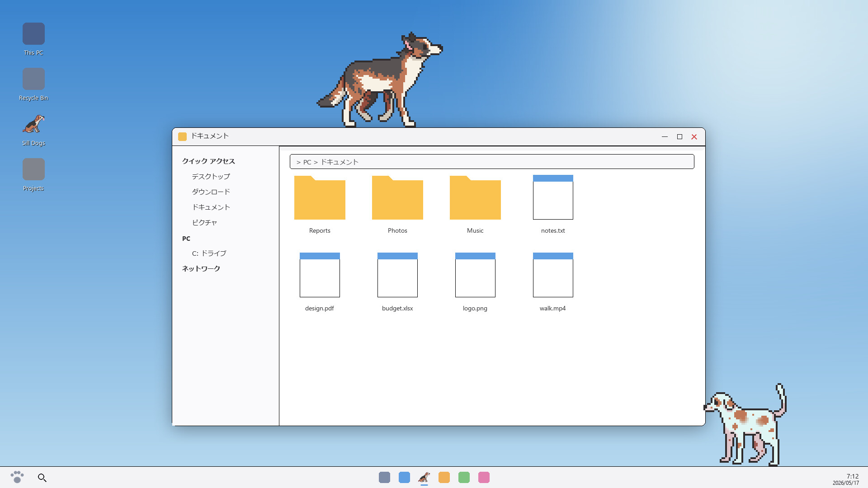This screenshot has height=488, width=868.
Task: Click the yellow folder icon in title bar
Action: point(182,136)
